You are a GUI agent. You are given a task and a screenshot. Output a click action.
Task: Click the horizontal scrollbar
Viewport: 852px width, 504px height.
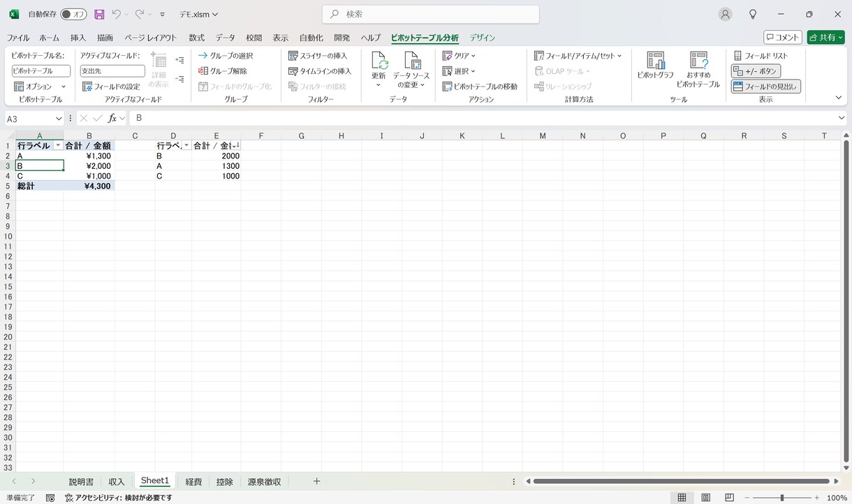(x=681, y=482)
